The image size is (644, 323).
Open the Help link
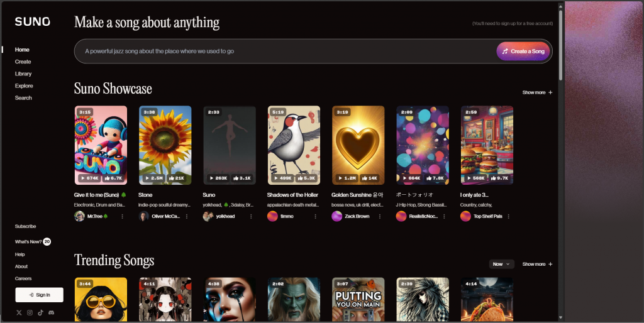(19, 255)
